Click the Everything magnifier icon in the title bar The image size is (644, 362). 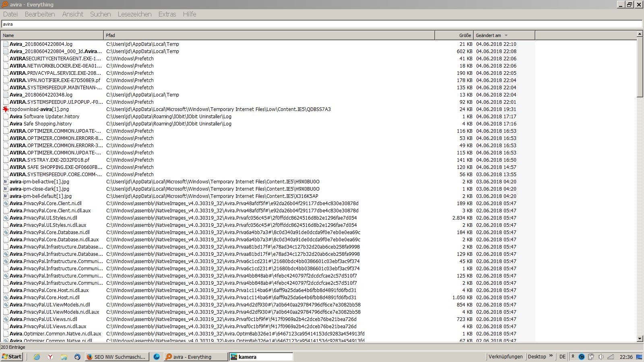coord(5,4)
